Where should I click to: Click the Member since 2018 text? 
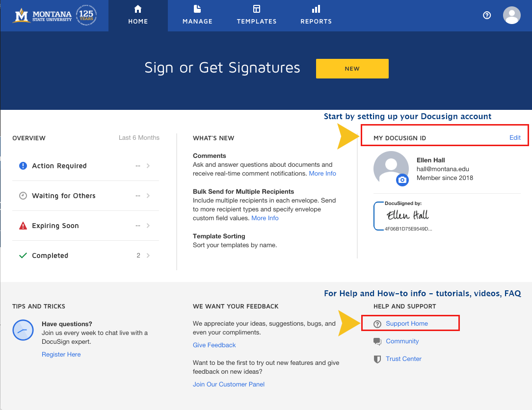coord(445,178)
